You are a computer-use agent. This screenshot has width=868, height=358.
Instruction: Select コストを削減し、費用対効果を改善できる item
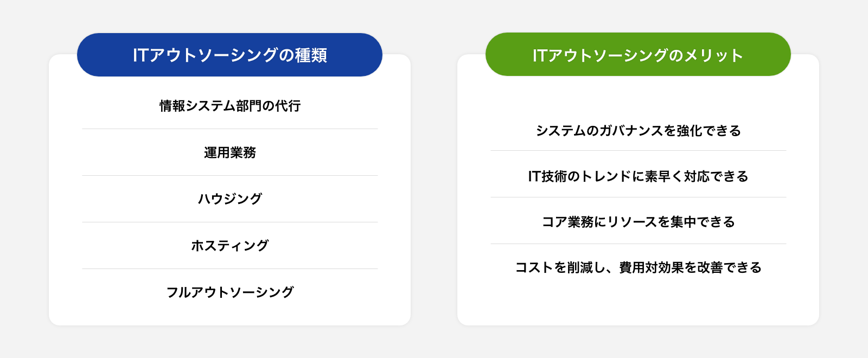[639, 267]
